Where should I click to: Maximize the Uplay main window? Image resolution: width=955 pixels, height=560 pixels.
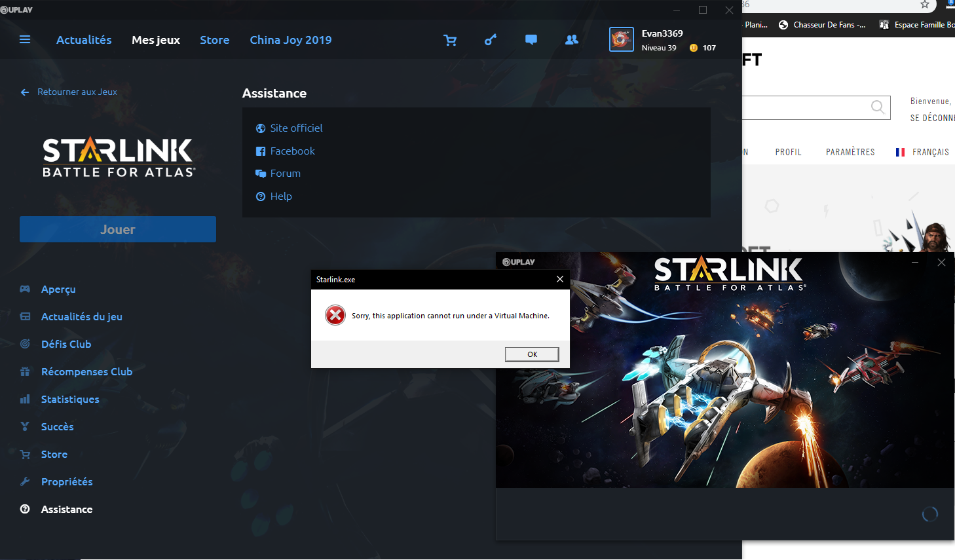tap(703, 10)
